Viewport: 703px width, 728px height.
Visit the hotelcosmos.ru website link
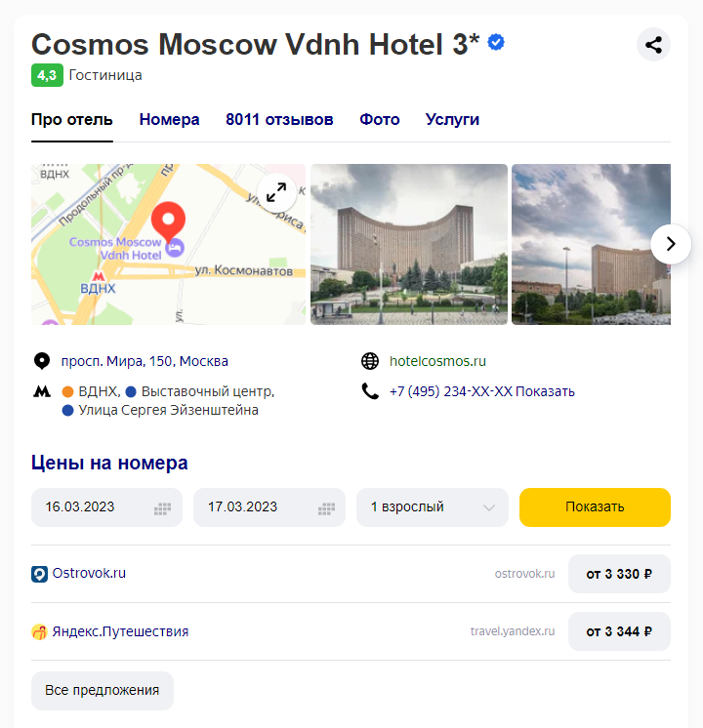pos(437,361)
